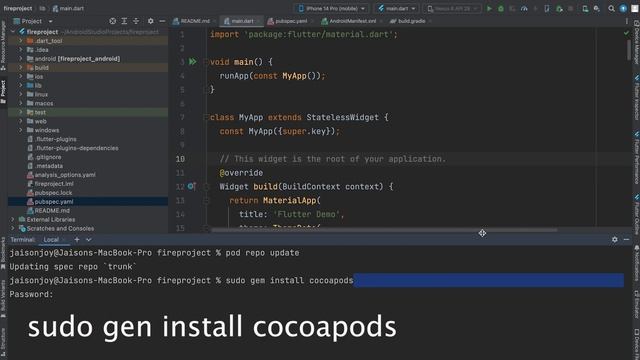Hide the Terminal panel with minus icon
The image size is (640, 360).
click(x=627, y=240)
